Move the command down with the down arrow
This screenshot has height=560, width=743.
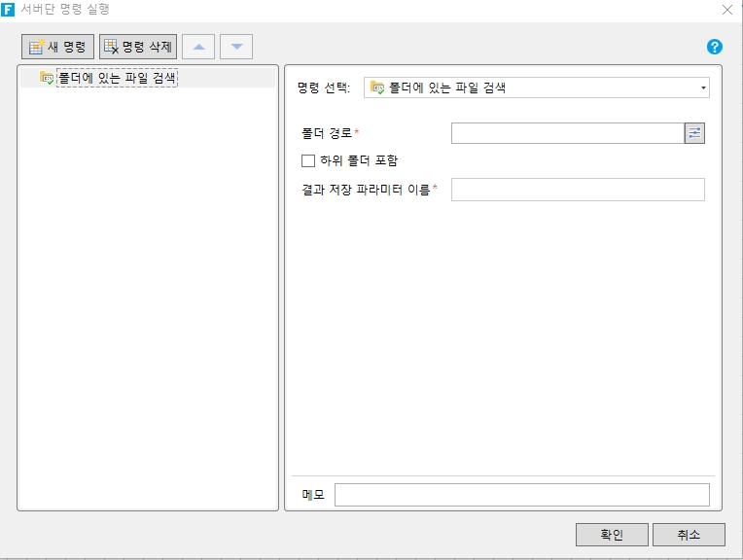(x=236, y=47)
